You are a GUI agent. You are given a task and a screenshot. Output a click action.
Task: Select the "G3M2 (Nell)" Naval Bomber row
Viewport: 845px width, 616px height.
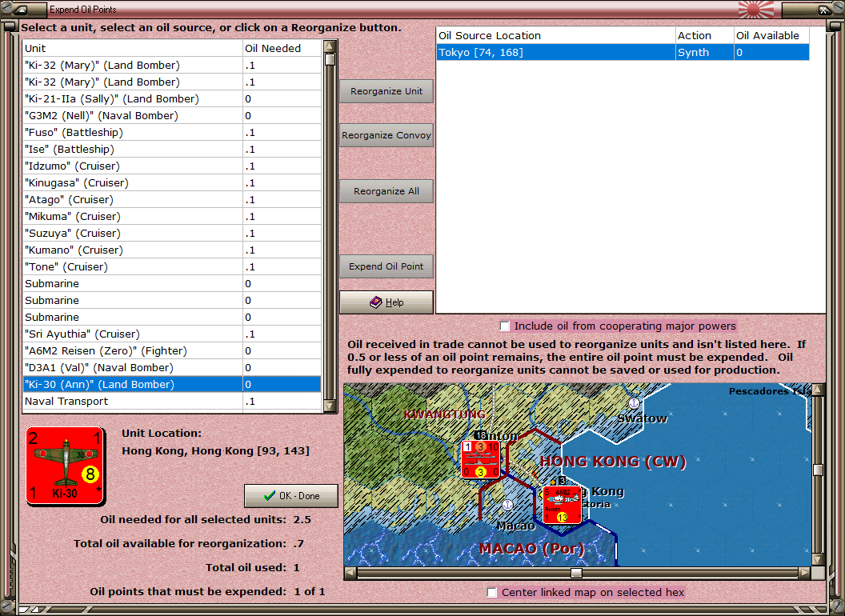tap(172, 115)
